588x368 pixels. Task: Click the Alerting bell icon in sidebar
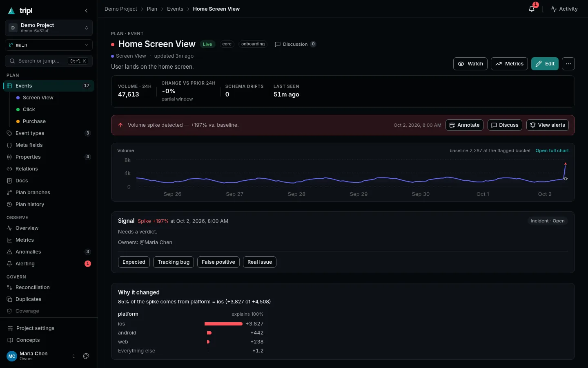click(x=9, y=264)
